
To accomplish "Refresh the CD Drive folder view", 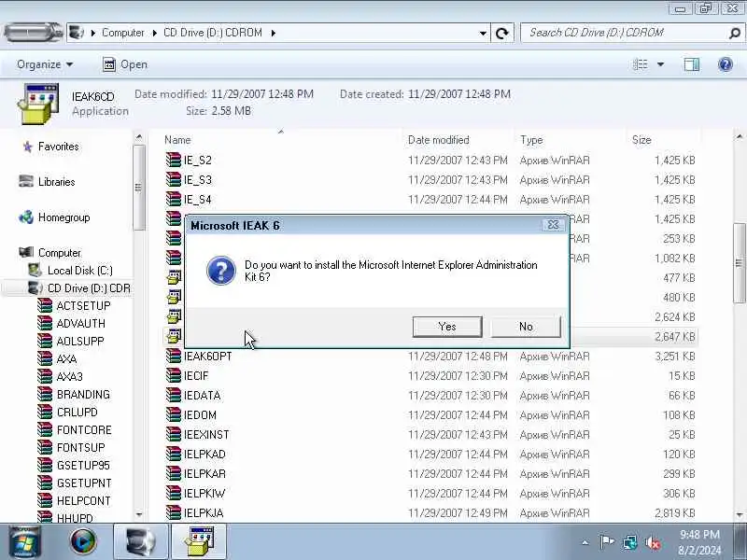I will pyautogui.click(x=502, y=33).
